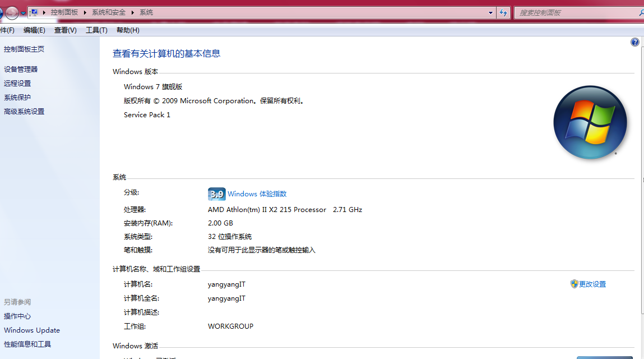Click the copyright 2009 Microsoft Corporation text

click(214, 101)
